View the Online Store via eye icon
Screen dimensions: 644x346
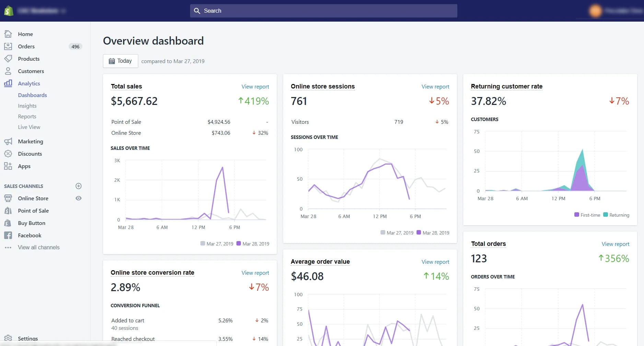[x=79, y=198]
